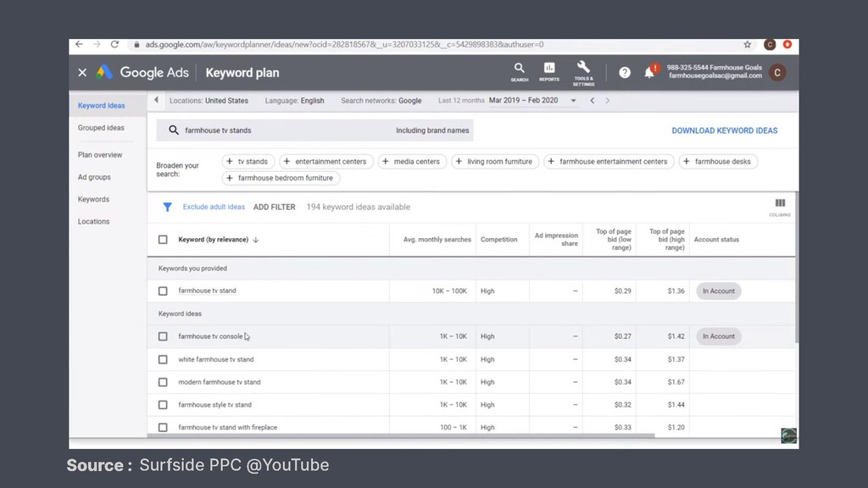Viewport: 868px width, 488px height.
Task: Change Language: English setting
Action: 294,101
